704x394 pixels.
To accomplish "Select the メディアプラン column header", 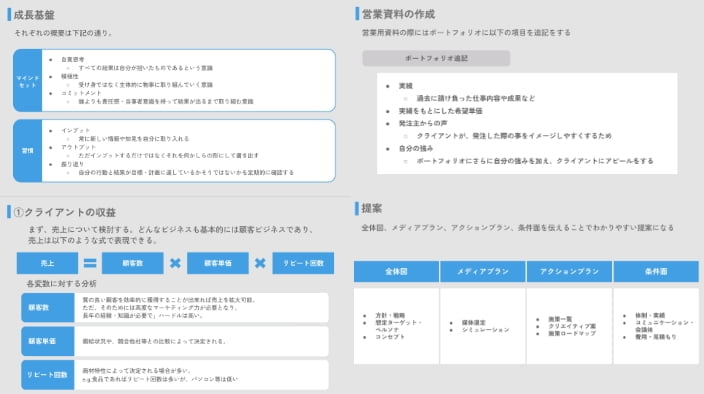I will tap(483, 271).
